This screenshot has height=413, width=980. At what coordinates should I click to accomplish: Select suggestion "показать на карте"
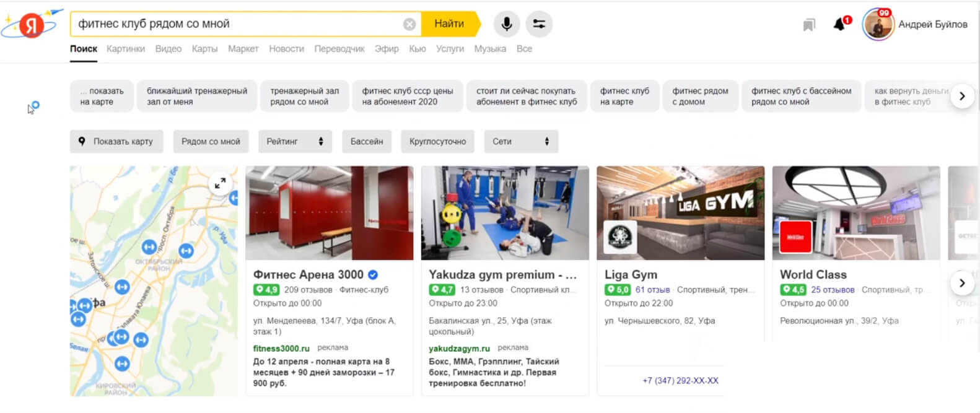pos(102,96)
